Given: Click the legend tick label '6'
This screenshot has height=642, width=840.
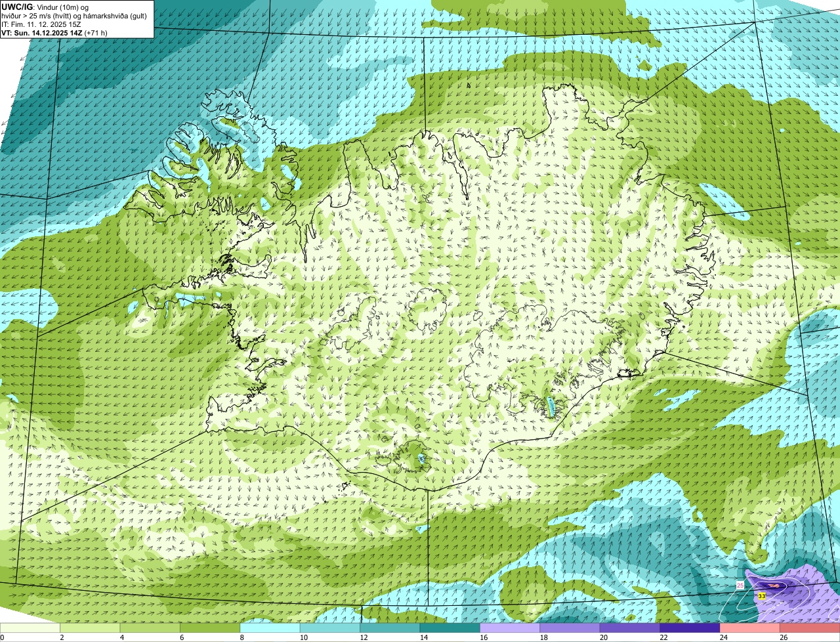Looking at the screenshot, I should [182, 637].
